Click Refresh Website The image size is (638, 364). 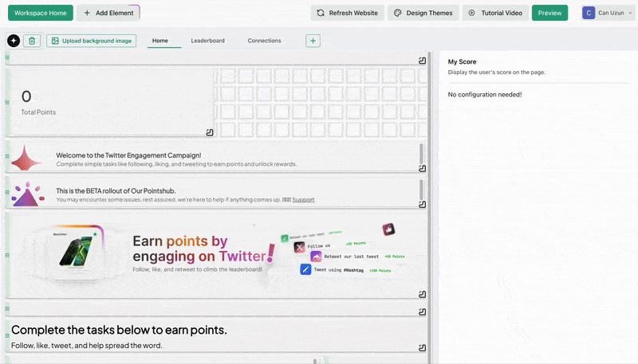pos(348,13)
